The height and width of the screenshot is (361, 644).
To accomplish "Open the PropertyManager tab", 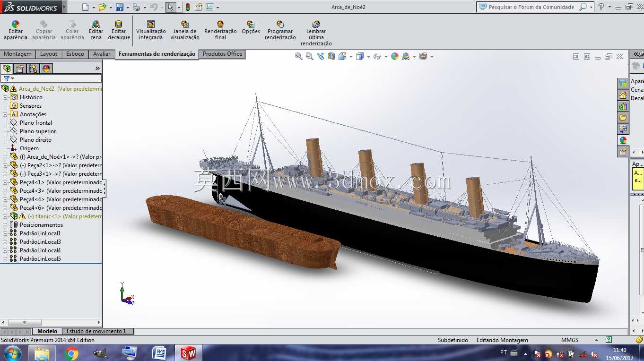I will [20, 69].
